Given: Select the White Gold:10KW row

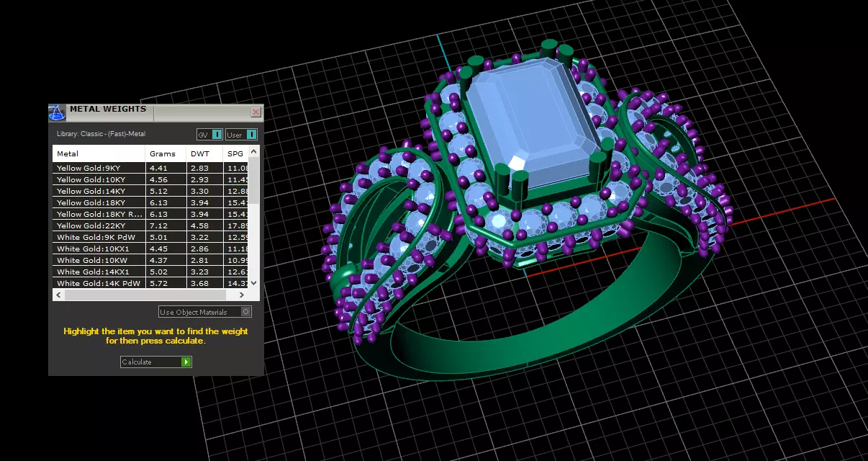Looking at the screenshot, I should click(x=150, y=260).
